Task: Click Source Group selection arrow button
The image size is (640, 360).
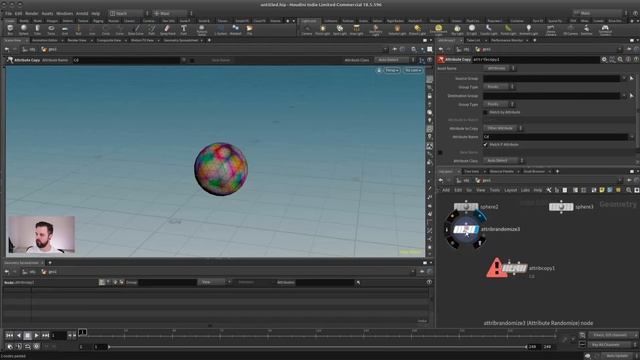Action: coord(632,78)
